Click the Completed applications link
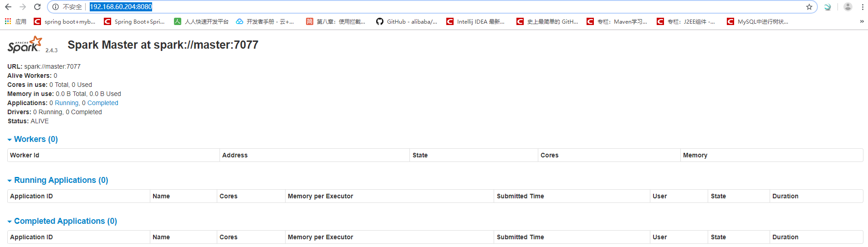Image resolution: width=868 pixels, height=247 pixels. click(103, 103)
